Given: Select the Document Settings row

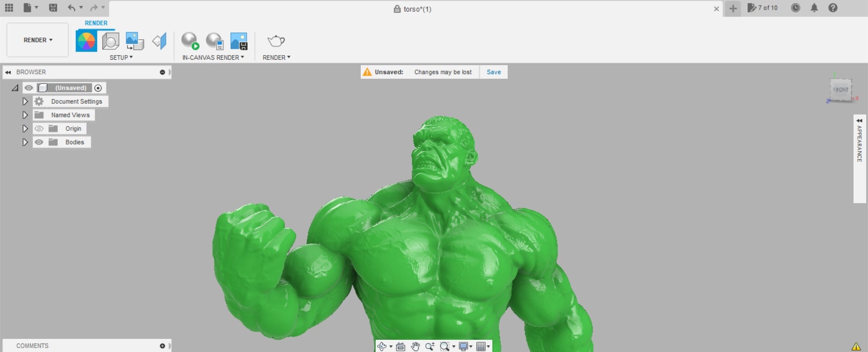Looking at the screenshot, I should point(71,101).
